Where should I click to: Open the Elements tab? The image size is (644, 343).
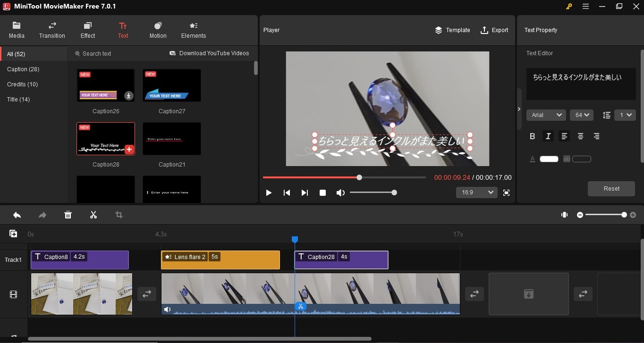click(x=194, y=30)
